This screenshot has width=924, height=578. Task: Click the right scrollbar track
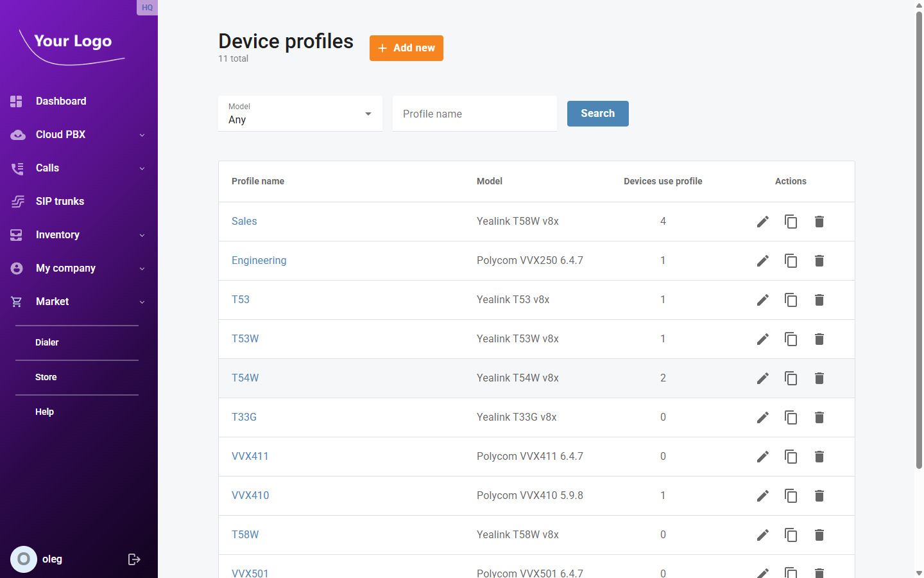pyautogui.click(x=918, y=289)
